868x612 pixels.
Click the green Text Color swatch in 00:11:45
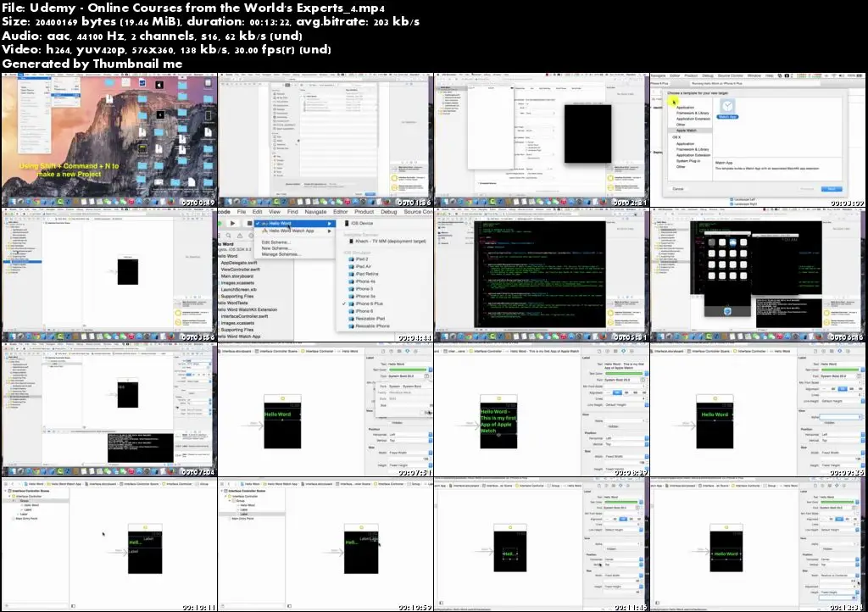(x=621, y=502)
